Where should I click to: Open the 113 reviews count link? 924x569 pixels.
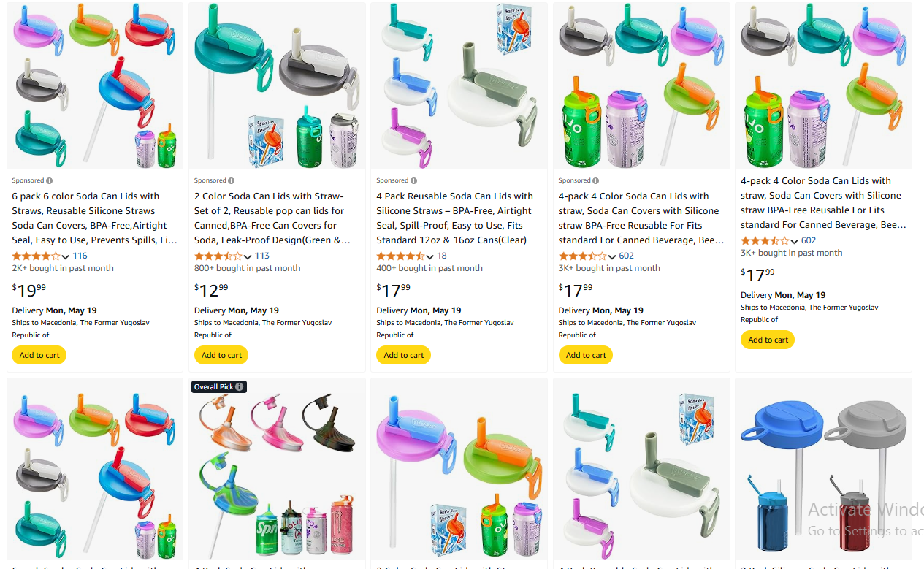[262, 256]
